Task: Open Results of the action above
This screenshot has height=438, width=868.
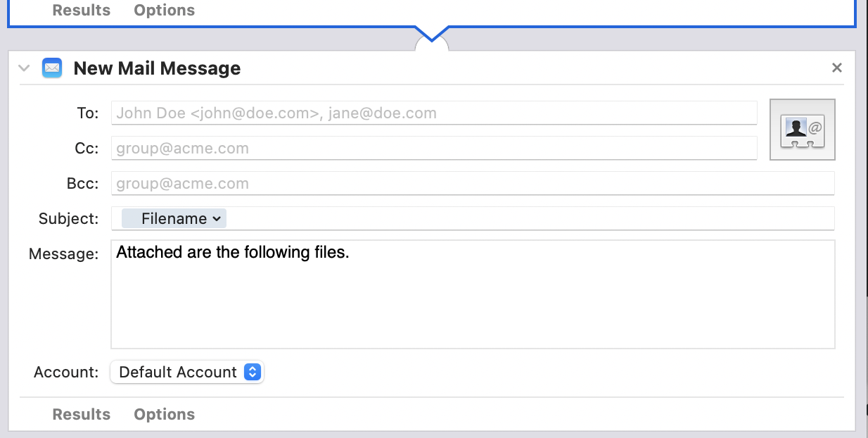Action: [x=82, y=11]
